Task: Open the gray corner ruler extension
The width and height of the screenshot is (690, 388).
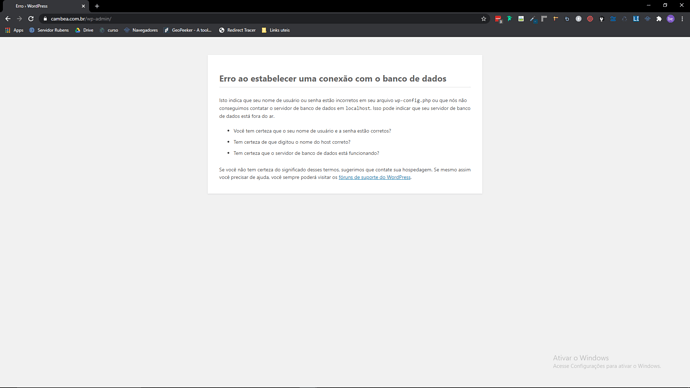Action: [544, 19]
